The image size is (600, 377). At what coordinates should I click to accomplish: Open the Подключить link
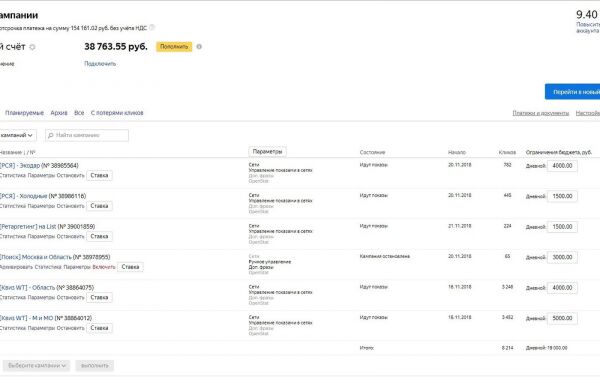coord(100,64)
